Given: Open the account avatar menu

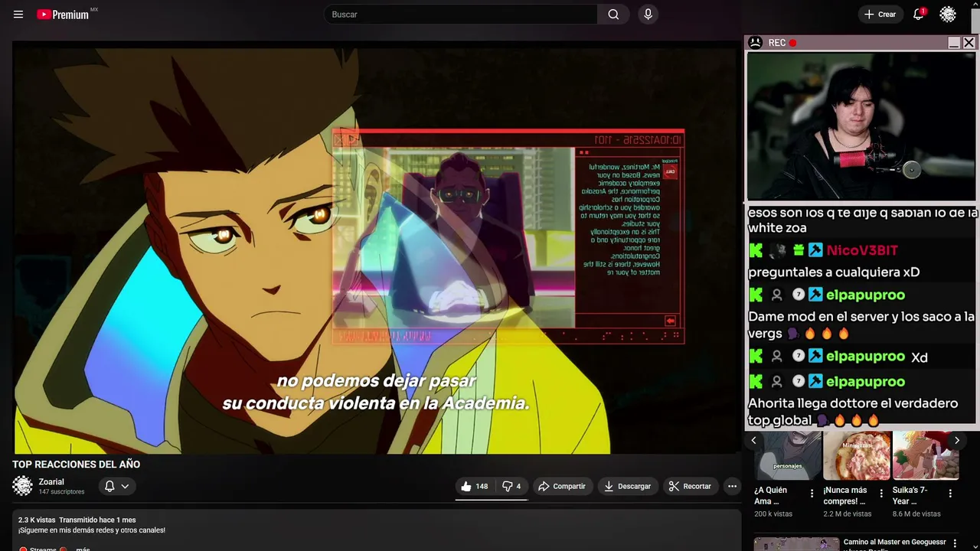Looking at the screenshot, I should tap(948, 15).
